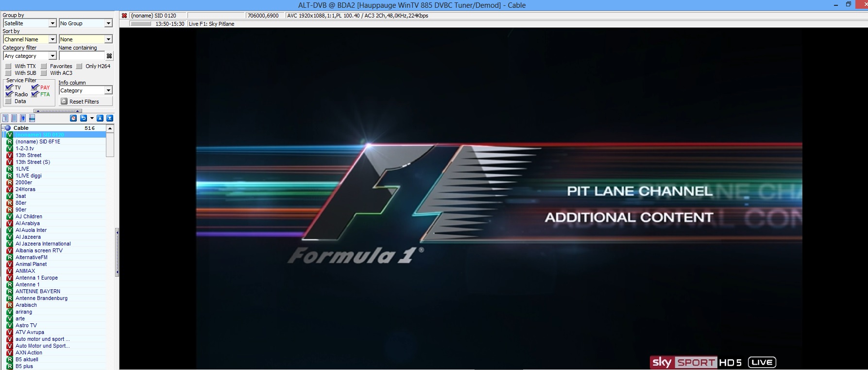This screenshot has width=868, height=370.
Task: Open the Any category filter dropdown
Action: click(52, 56)
